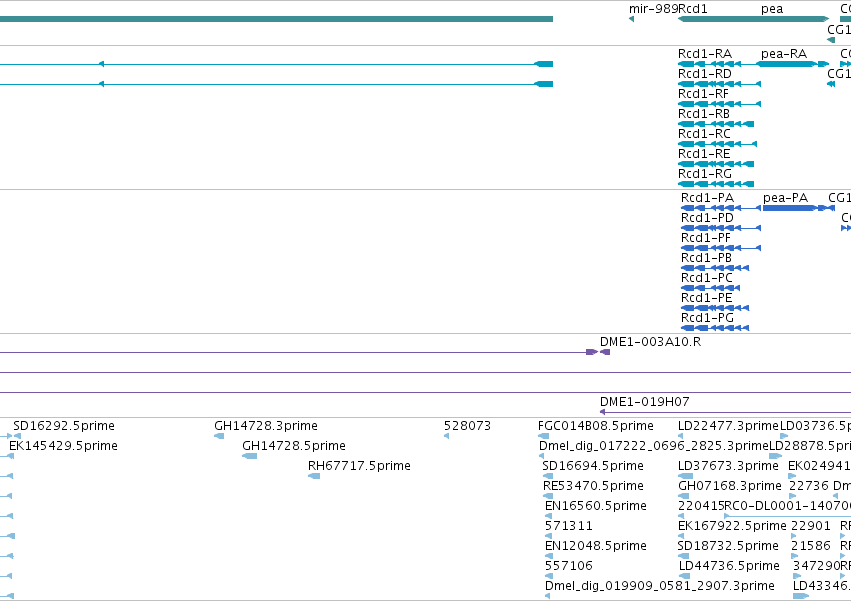This screenshot has height=601, width=851.
Task: Click the EK167922.5prime EST
Action: tap(681, 536)
